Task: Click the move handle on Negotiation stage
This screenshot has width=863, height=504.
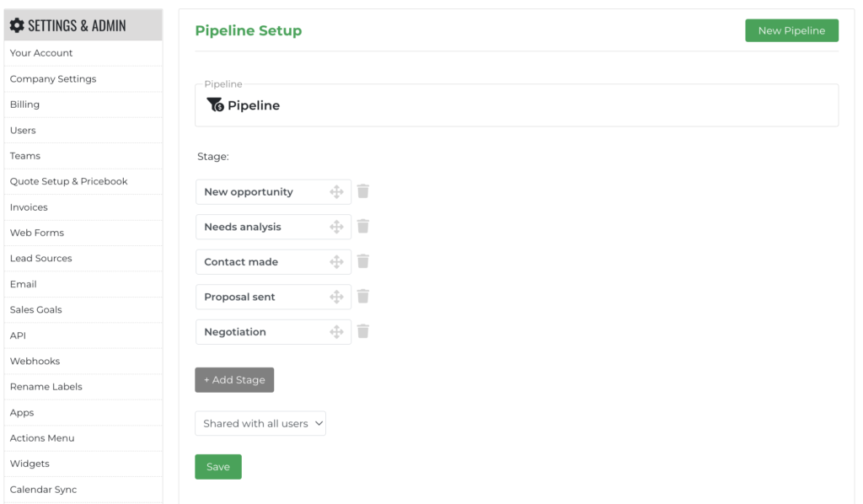Action: pyautogui.click(x=337, y=331)
